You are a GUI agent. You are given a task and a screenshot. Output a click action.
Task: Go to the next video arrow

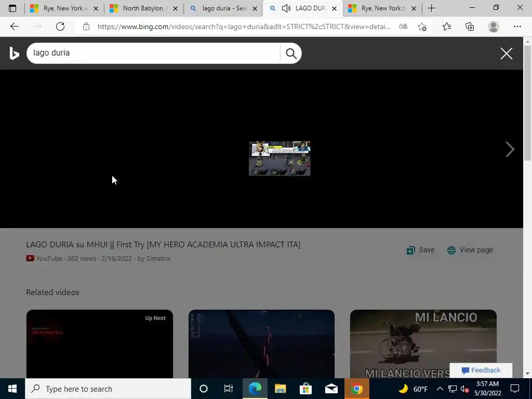[510, 149]
